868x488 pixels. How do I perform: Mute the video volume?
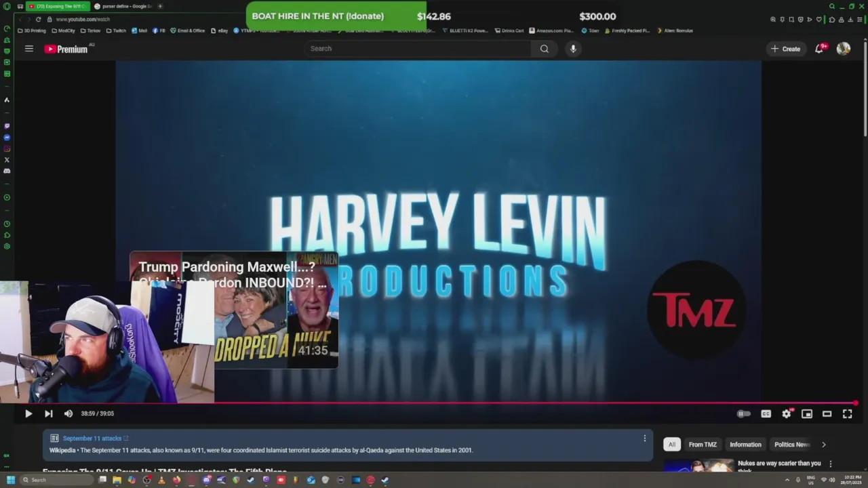tap(68, 413)
